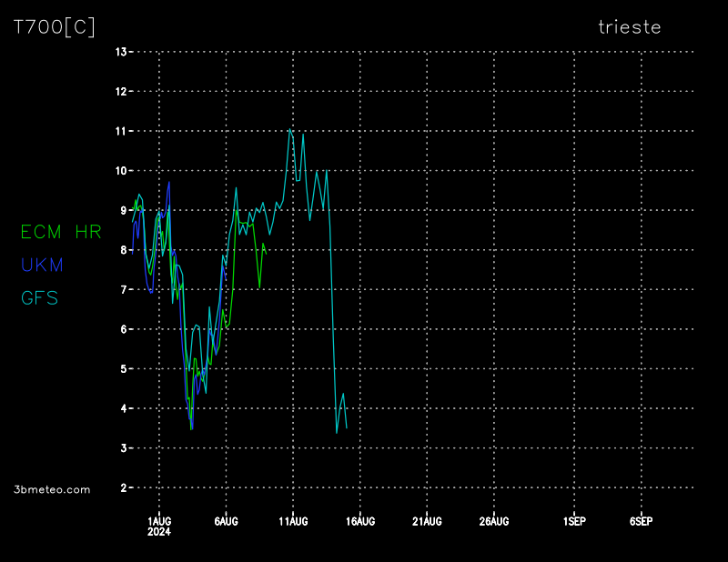728x562 pixels.
Task: Click the 1SEP date label
Action: pyautogui.click(x=574, y=521)
